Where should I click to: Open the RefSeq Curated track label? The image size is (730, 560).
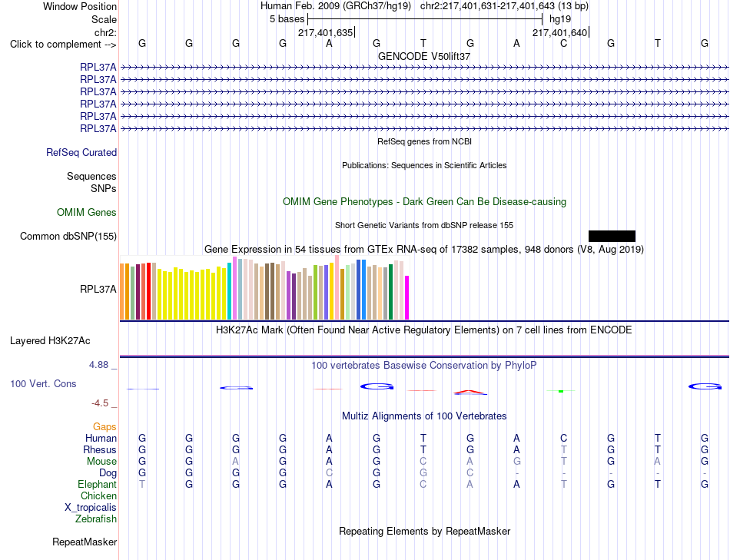coord(81,153)
